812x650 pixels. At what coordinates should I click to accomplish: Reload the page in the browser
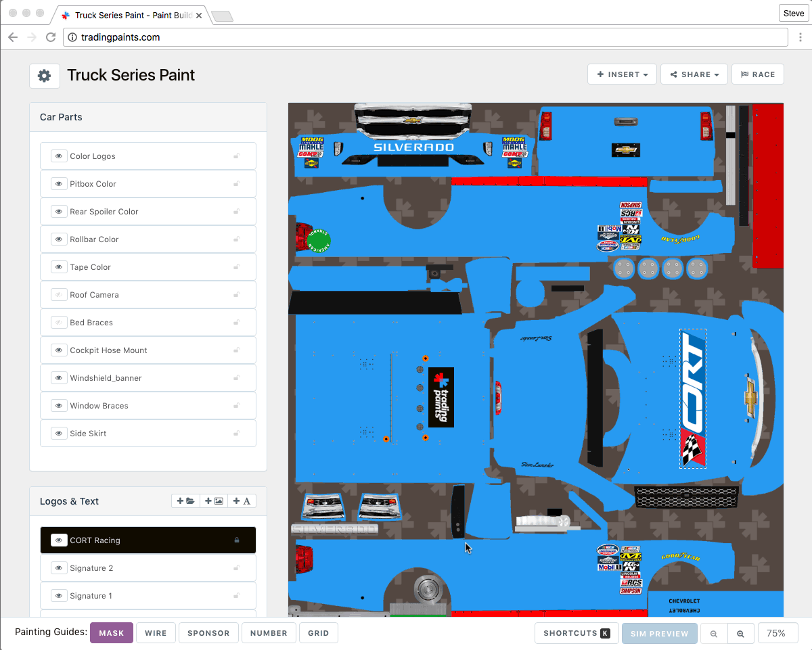51,37
